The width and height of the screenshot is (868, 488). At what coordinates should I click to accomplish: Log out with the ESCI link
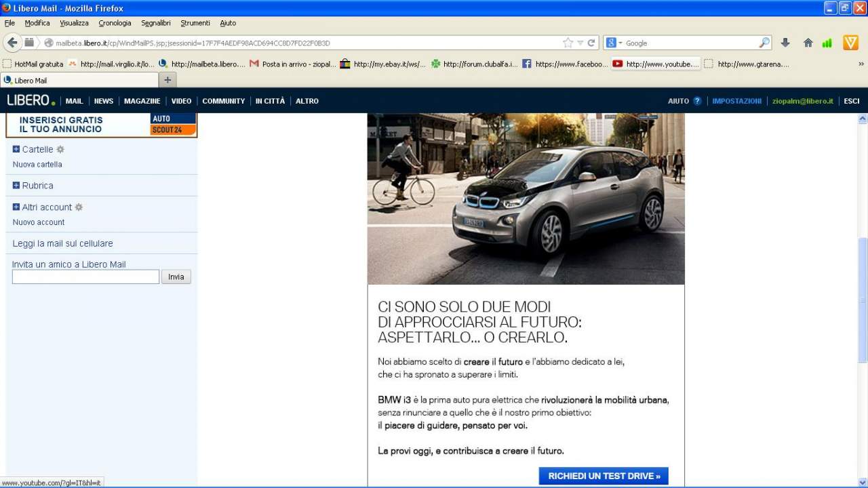point(852,101)
